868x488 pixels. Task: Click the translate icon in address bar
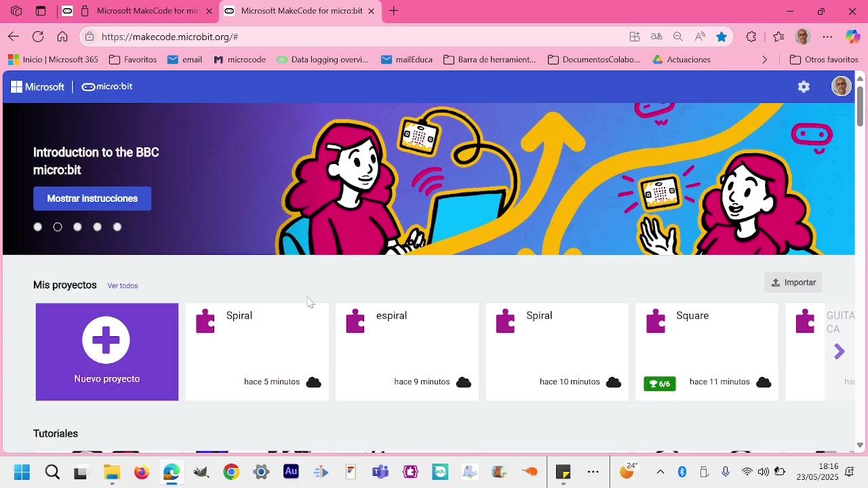[x=656, y=37]
